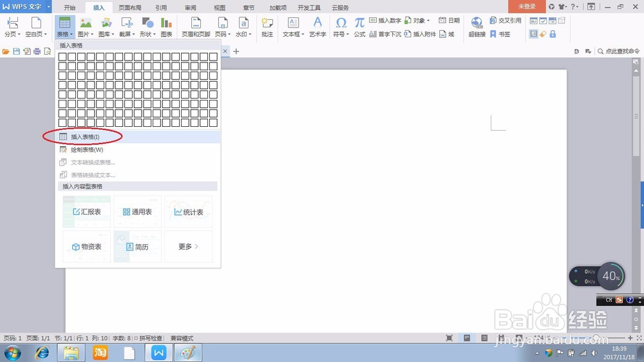Choose the 汇报表 template

tap(87, 212)
